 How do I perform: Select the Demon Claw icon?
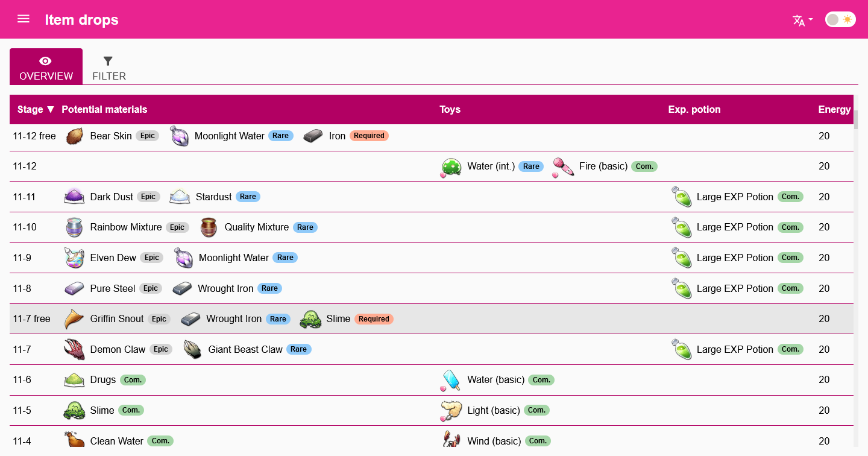click(74, 349)
